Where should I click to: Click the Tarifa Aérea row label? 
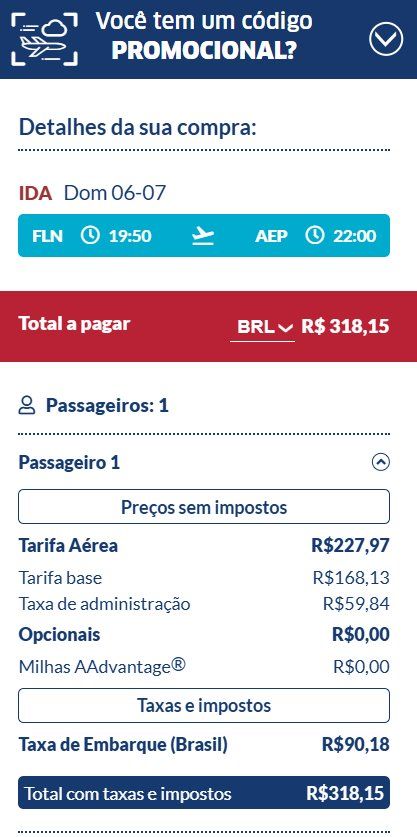[68, 546]
